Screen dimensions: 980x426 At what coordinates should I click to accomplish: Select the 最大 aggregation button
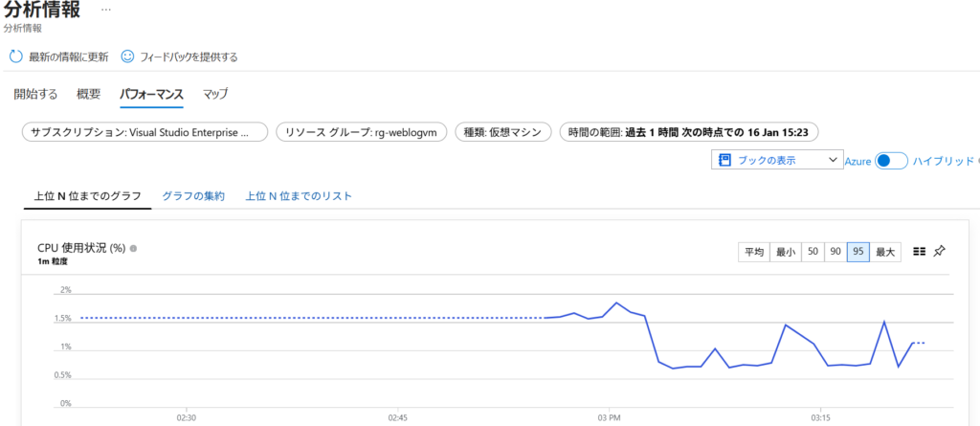(x=885, y=251)
